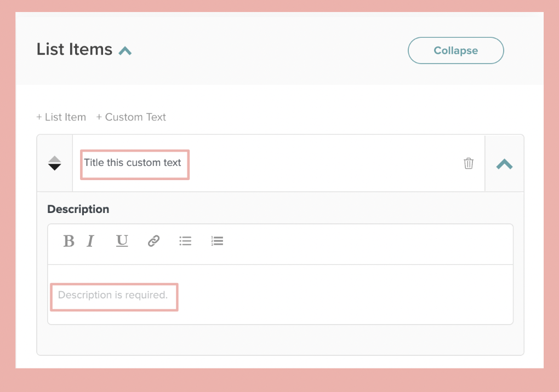
Task: Apply bold formatting in the description editor
Action: (x=69, y=241)
